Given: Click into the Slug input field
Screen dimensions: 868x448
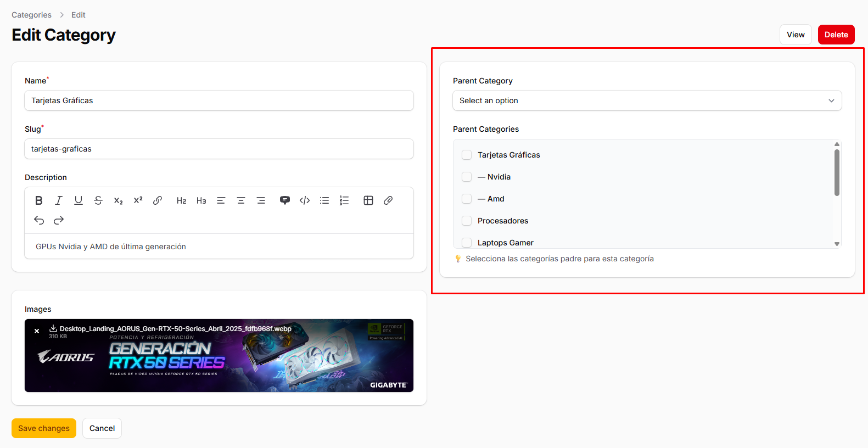Looking at the screenshot, I should tap(219, 149).
